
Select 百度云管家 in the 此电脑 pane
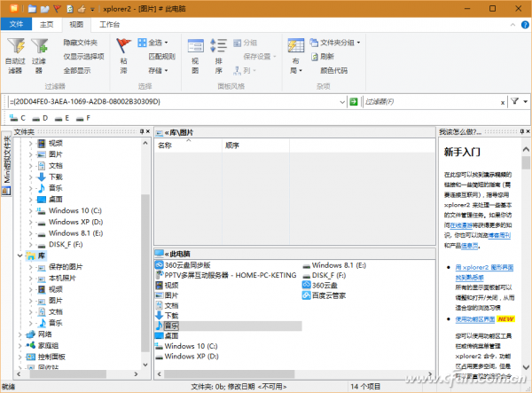click(324, 295)
